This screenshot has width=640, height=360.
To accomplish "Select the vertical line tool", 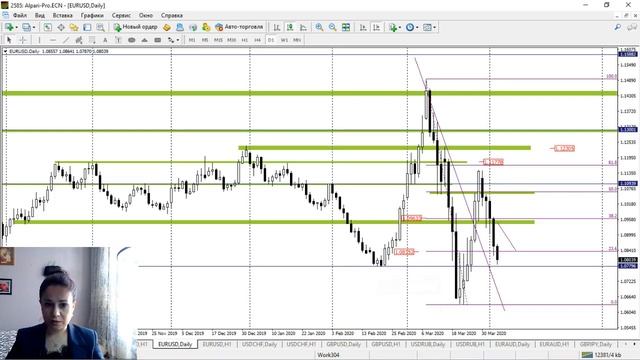I will 39,40.
